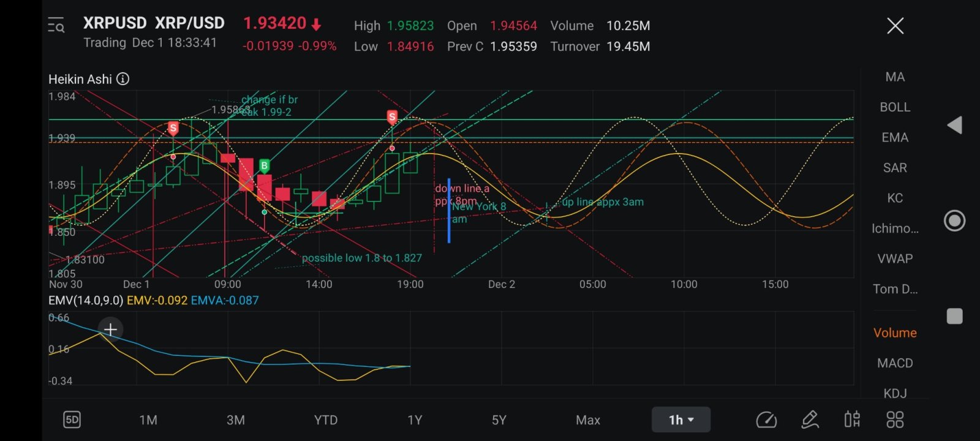Screen dimensions: 980x441
Task: Tap the Android back triangle button
Action: click(x=954, y=126)
